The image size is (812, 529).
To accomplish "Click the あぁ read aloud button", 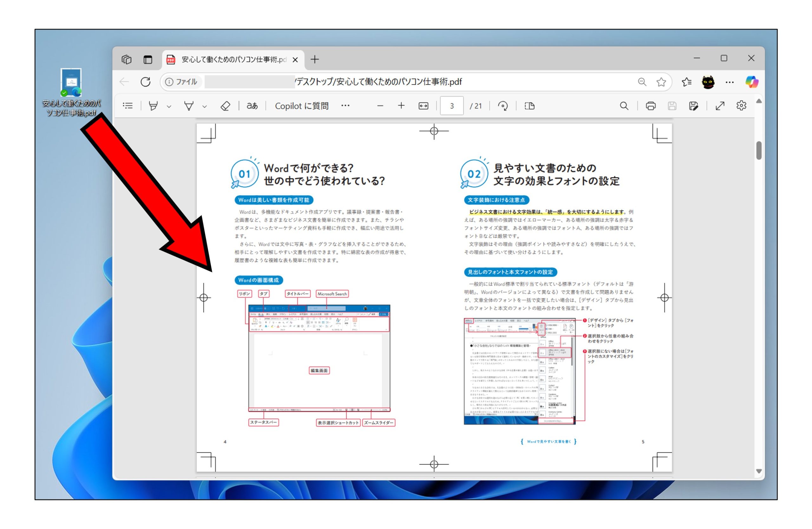I will [x=252, y=106].
